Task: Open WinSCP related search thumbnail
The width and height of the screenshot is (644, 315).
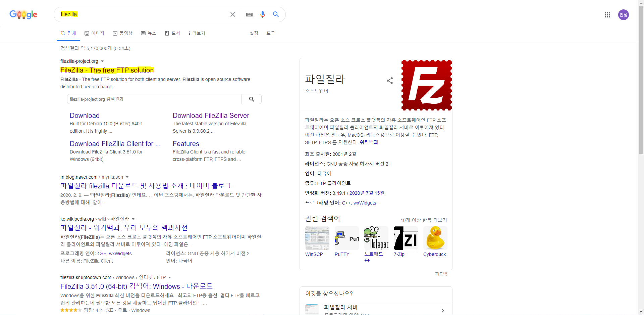Action: 317,238
